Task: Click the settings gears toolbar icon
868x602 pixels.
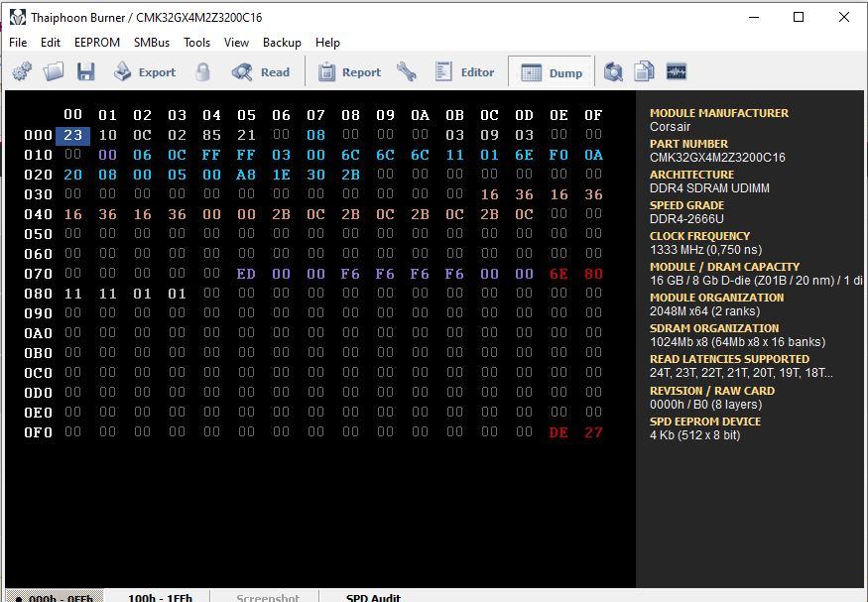Action: tap(22, 72)
